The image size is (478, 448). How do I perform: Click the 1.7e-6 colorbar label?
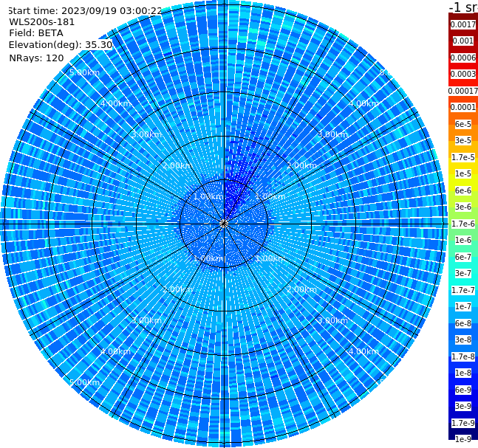pos(463,224)
